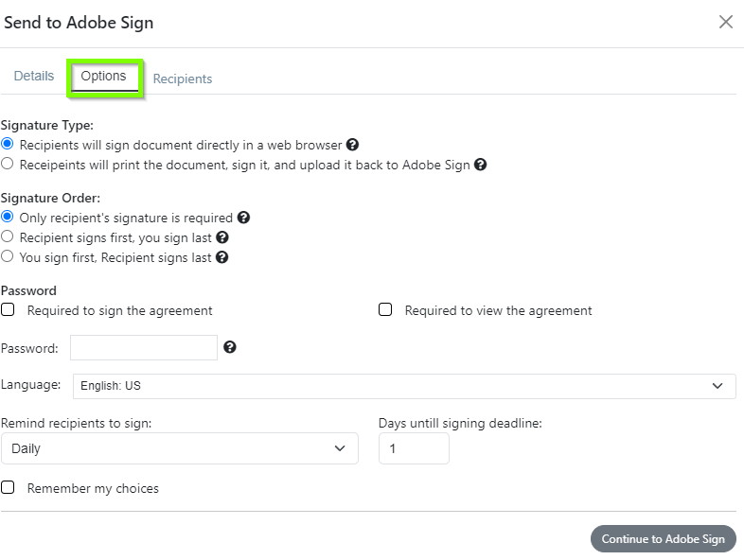The height and width of the screenshot is (560, 744).
Task: Expand the Remind recipients to sign dropdown
Action: point(179,448)
